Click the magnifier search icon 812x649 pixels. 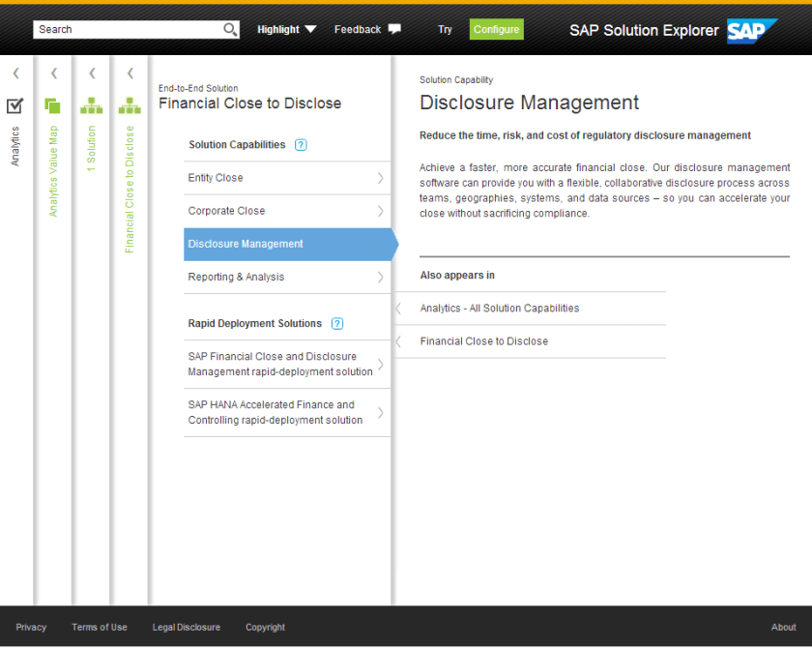230,30
